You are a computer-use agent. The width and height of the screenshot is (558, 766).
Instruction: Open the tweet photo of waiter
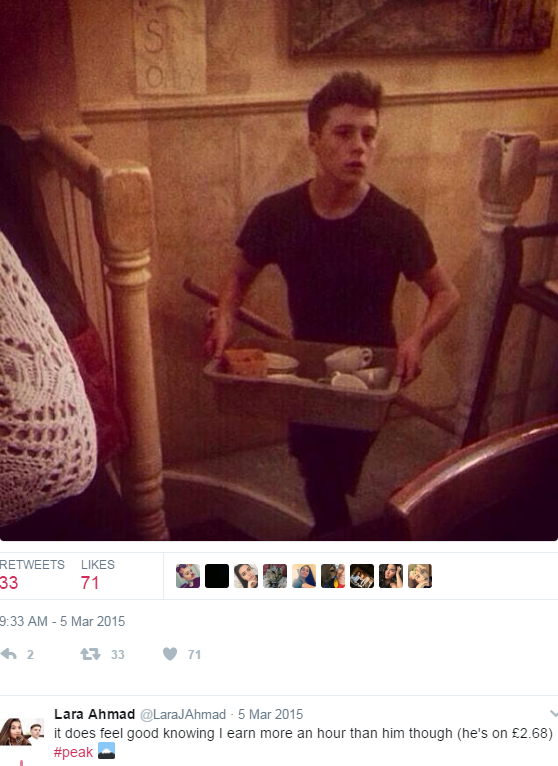(279, 270)
